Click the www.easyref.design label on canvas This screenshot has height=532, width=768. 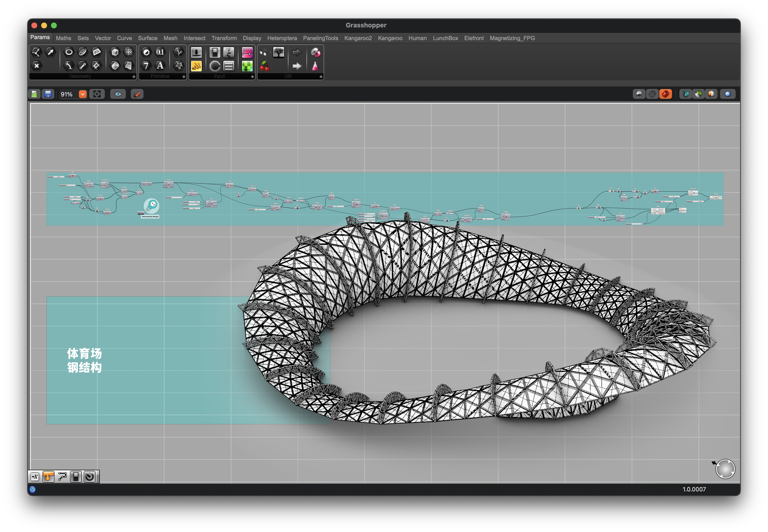pyautogui.click(x=150, y=217)
